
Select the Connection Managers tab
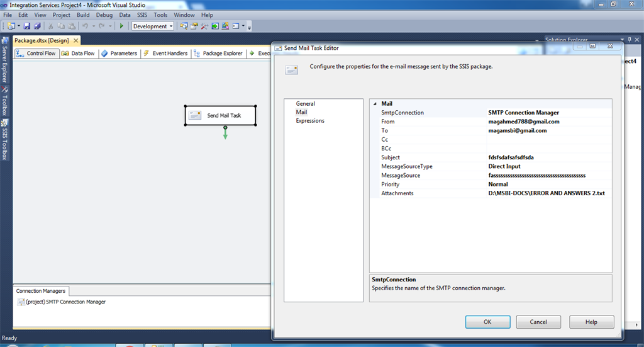pyautogui.click(x=41, y=291)
